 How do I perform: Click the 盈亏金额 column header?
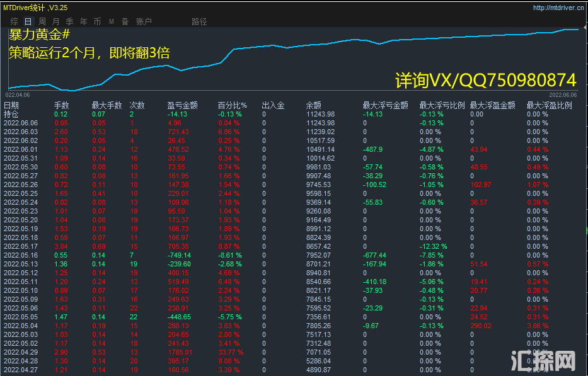point(182,106)
